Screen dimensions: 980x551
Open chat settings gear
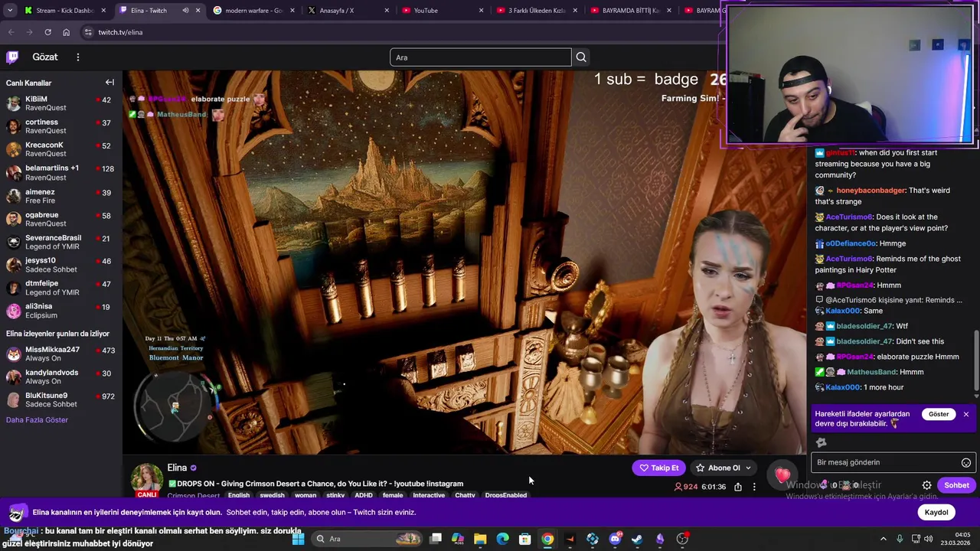click(x=926, y=485)
